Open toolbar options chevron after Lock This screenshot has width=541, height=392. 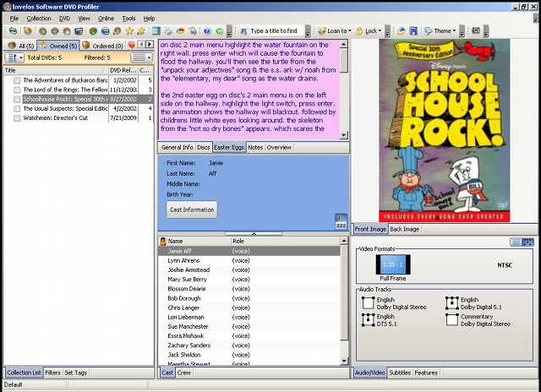tap(387, 31)
